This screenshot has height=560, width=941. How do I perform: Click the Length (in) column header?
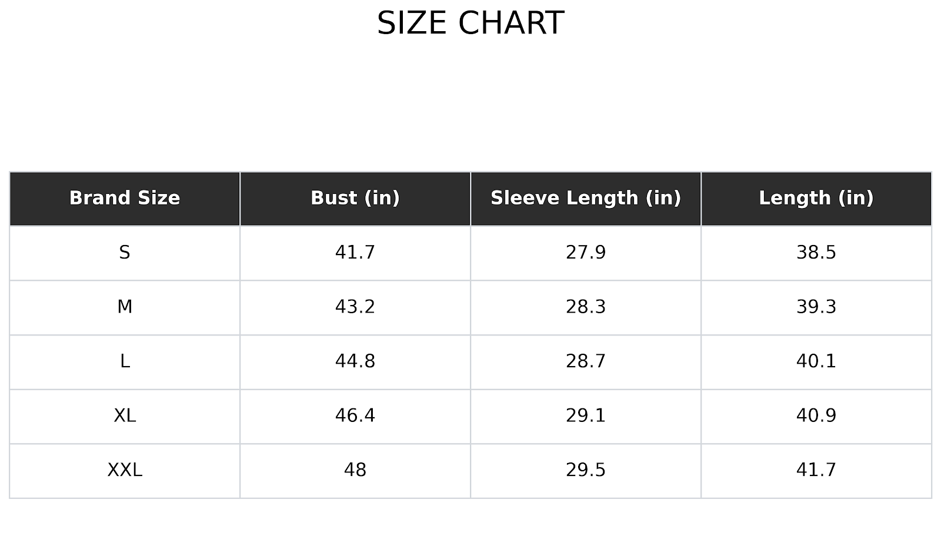pyautogui.click(x=816, y=198)
